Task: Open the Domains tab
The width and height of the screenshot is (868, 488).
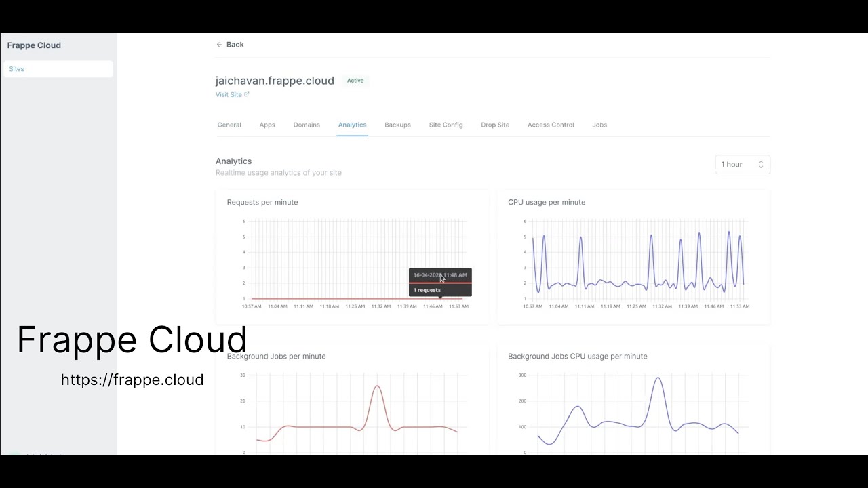Action: (x=307, y=125)
